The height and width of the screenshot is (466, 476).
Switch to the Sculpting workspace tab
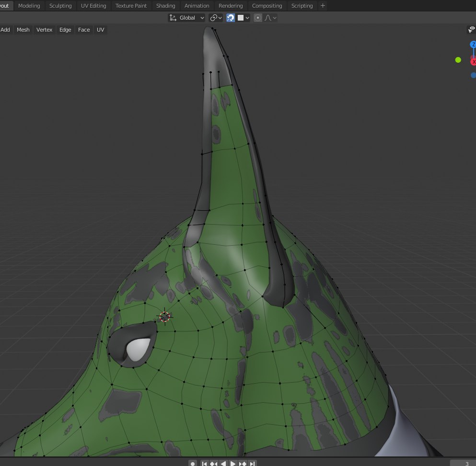tap(60, 5)
